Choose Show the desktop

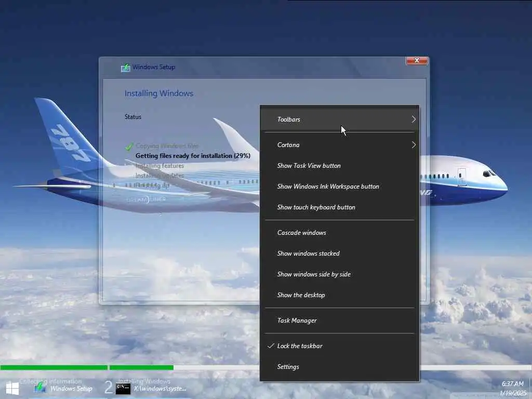click(x=340, y=295)
